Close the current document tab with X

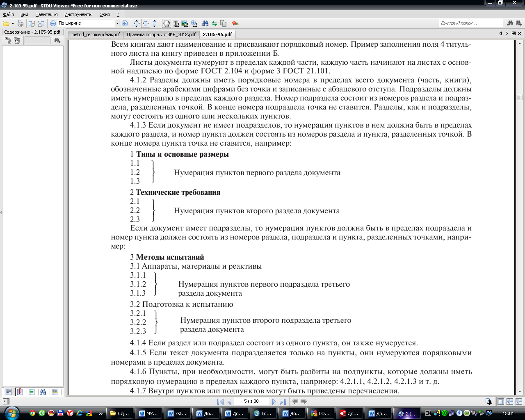click(x=520, y=34)
